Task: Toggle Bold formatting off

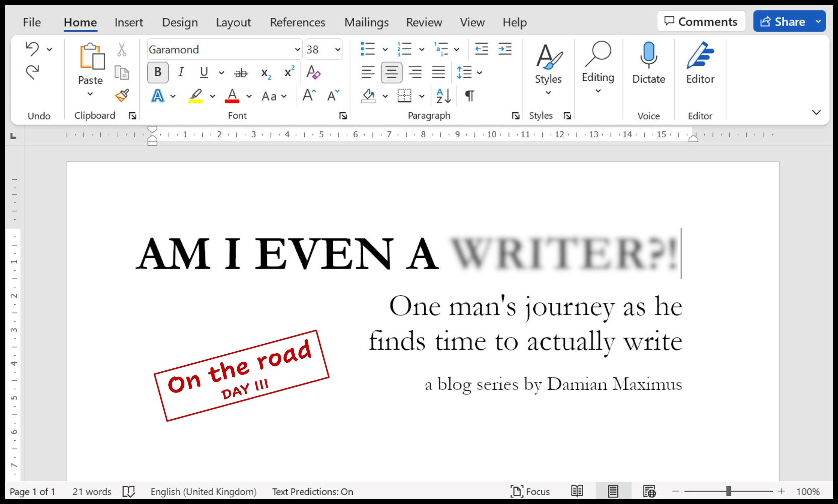Action: 158,72
